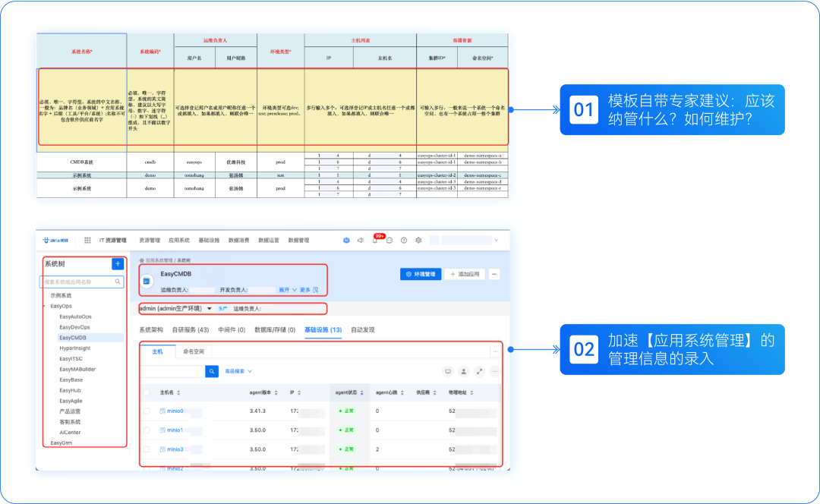Click the 添加应用 button
Screen dimensions: 820x504
point(465,274)
